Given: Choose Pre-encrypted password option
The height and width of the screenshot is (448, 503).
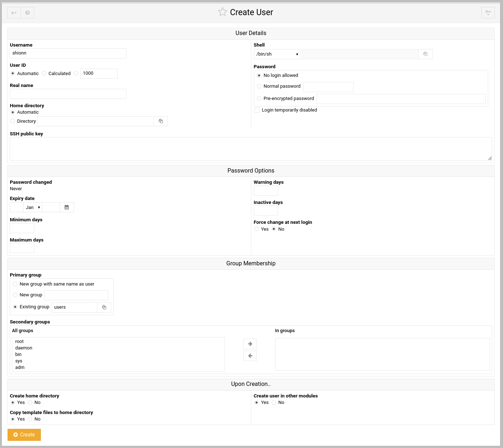Looking at the screenshot, I should tap(259, 99).
